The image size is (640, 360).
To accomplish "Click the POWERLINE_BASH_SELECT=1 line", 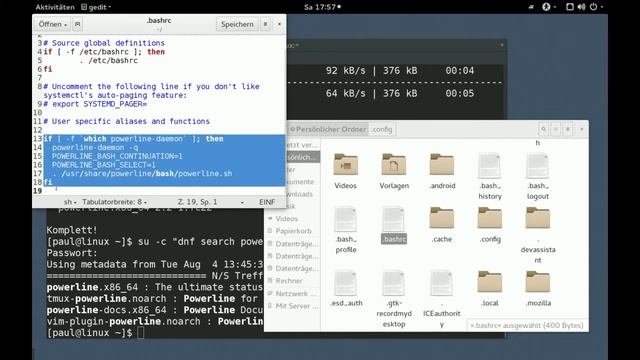I will tap(104, 165).
